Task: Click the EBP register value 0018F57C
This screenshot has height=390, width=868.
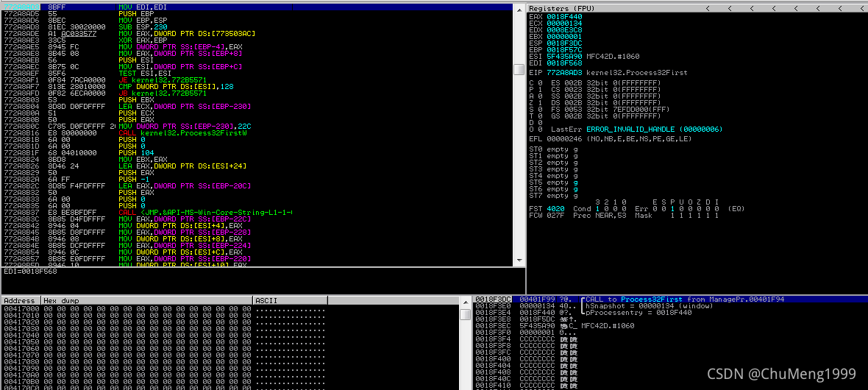Action: (564, 50)
